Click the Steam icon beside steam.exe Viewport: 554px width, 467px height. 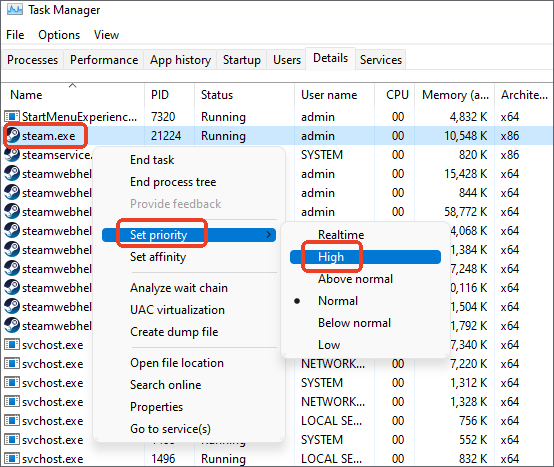tap(12, 135)
